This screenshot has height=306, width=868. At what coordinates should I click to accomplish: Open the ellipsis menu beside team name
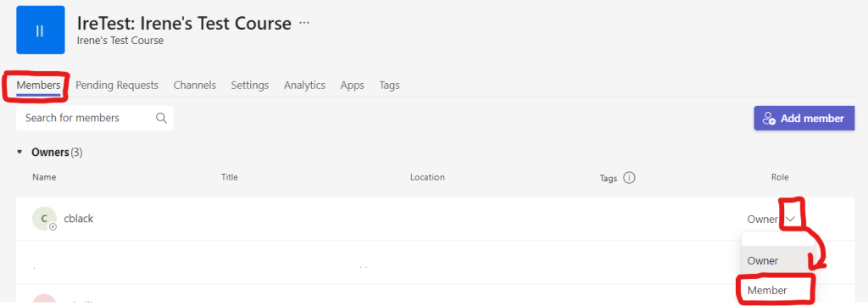point(304,23)
